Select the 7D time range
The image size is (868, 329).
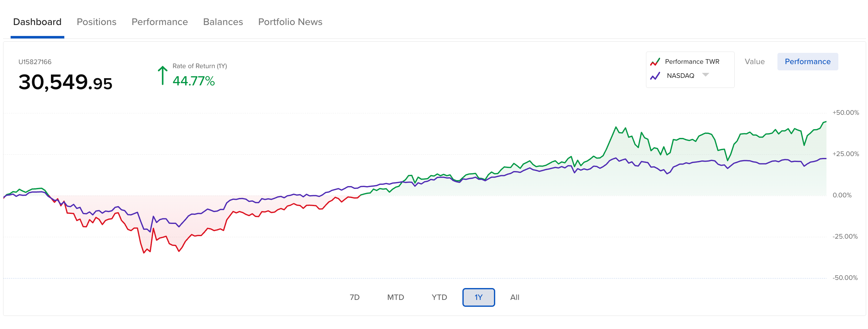pos(354,297)
